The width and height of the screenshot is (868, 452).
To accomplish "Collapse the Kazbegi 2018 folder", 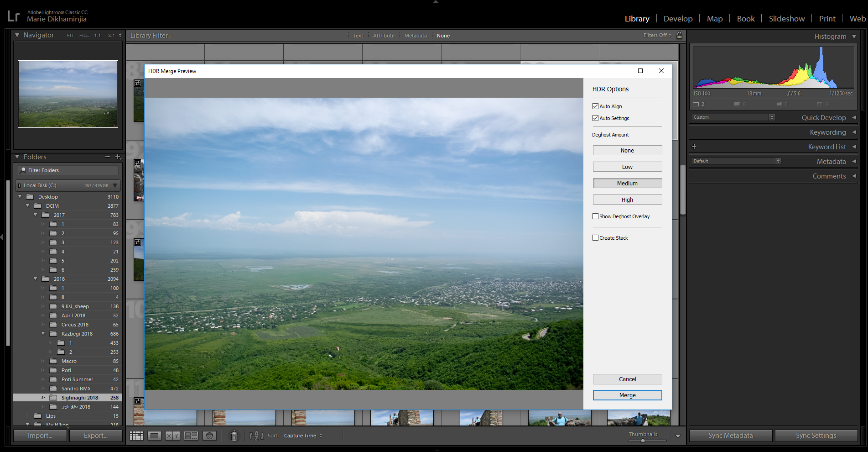I will coord(43,334).
